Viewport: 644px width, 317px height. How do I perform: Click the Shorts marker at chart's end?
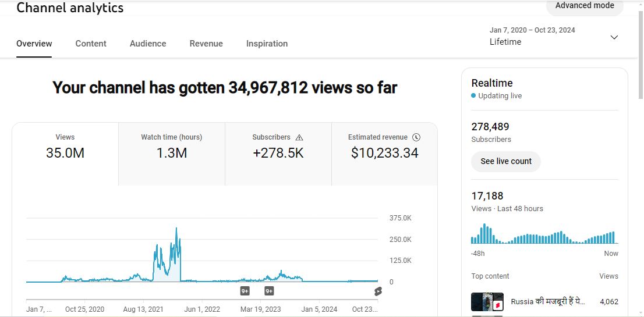378,291
